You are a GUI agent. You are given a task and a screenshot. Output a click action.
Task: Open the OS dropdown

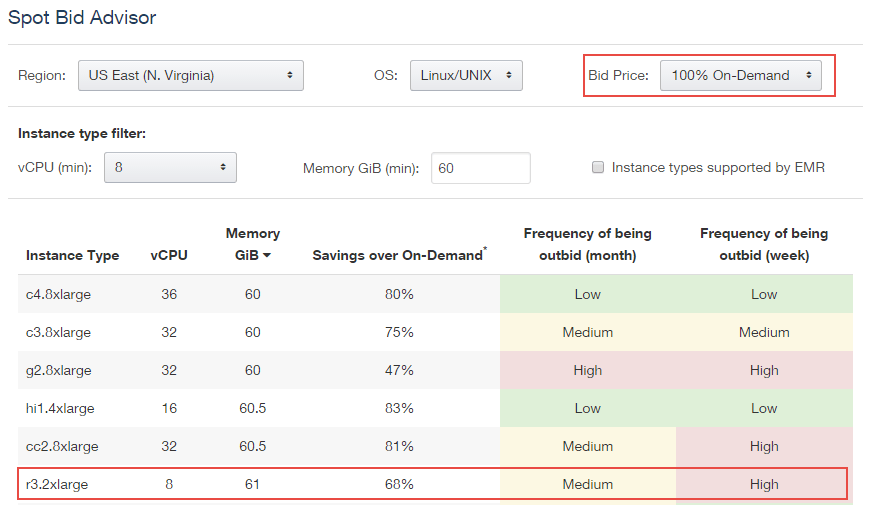[x=465, y=75]
